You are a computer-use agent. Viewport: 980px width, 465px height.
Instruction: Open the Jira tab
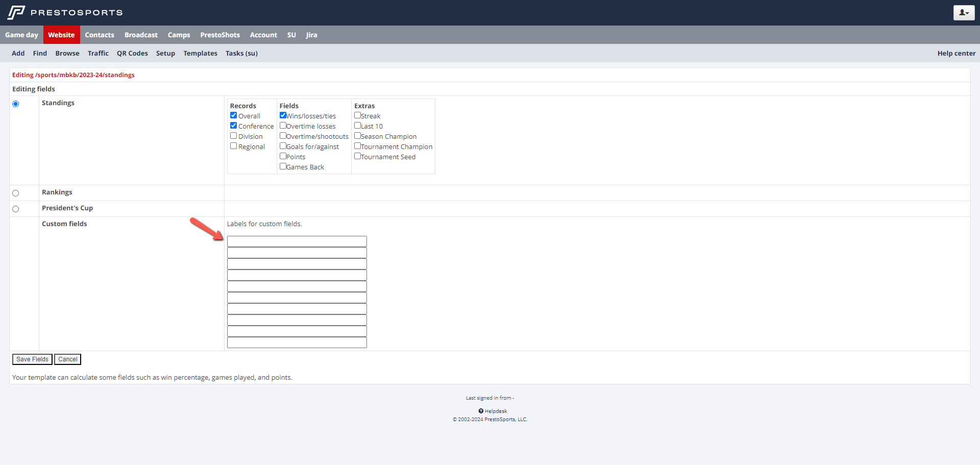coord(311,35)
